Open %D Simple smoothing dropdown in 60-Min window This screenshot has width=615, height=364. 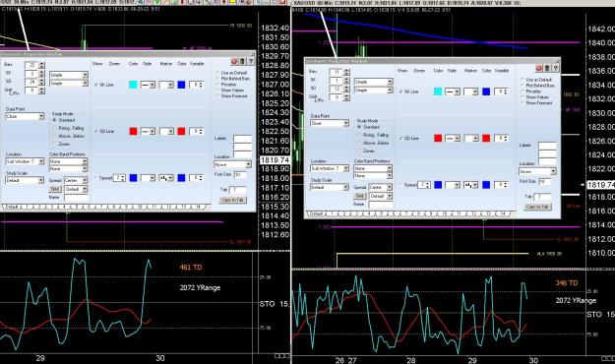(373, 91)
